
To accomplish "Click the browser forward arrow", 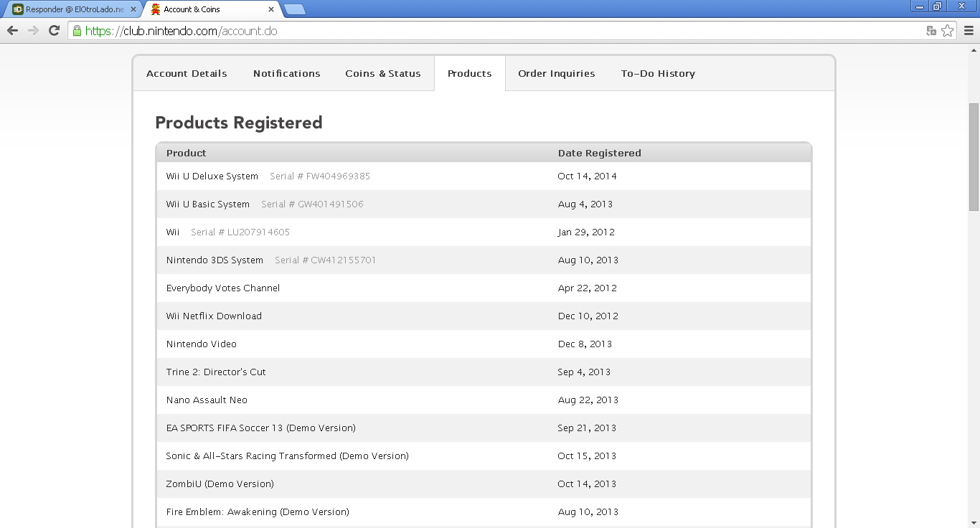I will click(33, 31).
